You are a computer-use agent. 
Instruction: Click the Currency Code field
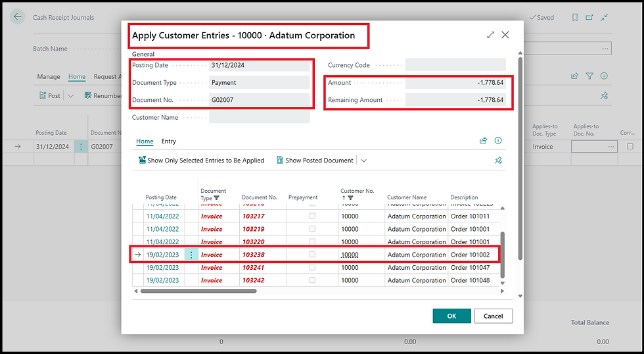point(455,65)
